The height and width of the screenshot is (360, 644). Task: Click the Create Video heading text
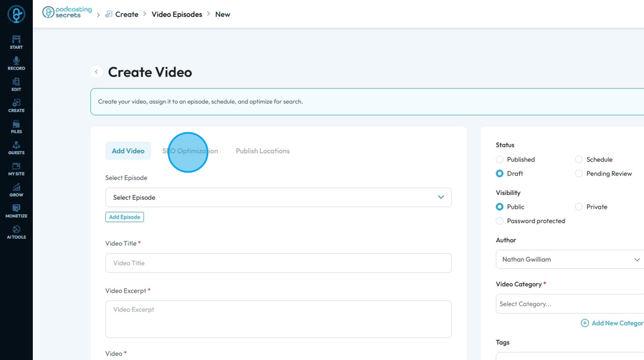[150, 72]
